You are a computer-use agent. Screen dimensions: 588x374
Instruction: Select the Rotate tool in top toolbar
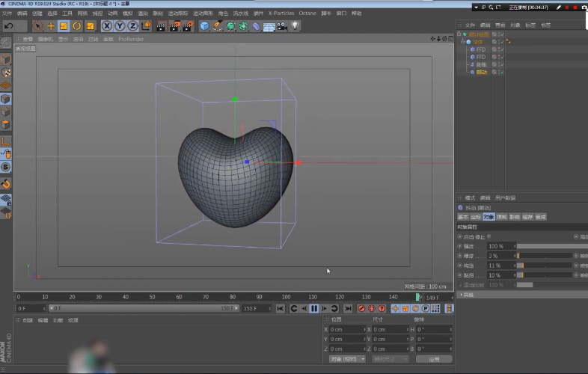pos(76,26)
